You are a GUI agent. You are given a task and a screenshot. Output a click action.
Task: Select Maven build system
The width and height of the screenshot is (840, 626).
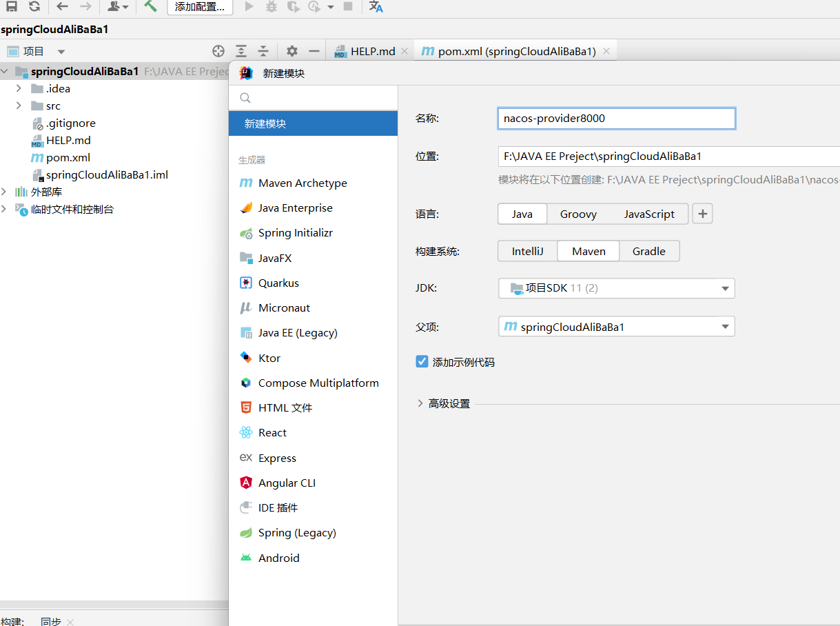(588, 251)
